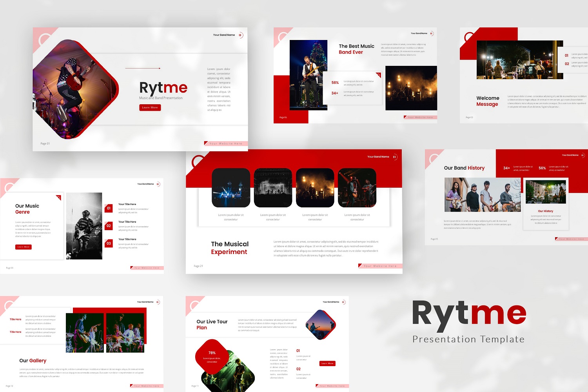This screenshot has height=392, width=588.
Task: Click the pause icon on the Our Live Tour Plan slide
Action: [x=343, y=302]
